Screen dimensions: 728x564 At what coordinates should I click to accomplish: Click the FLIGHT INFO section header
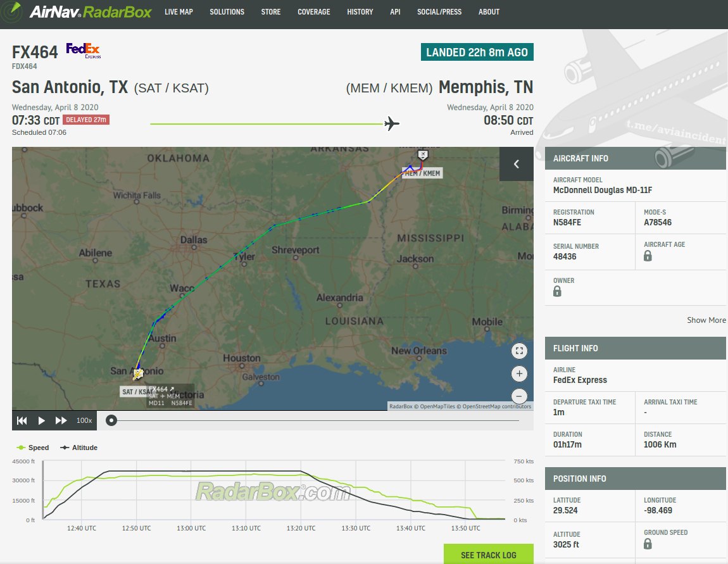point(635,348)
